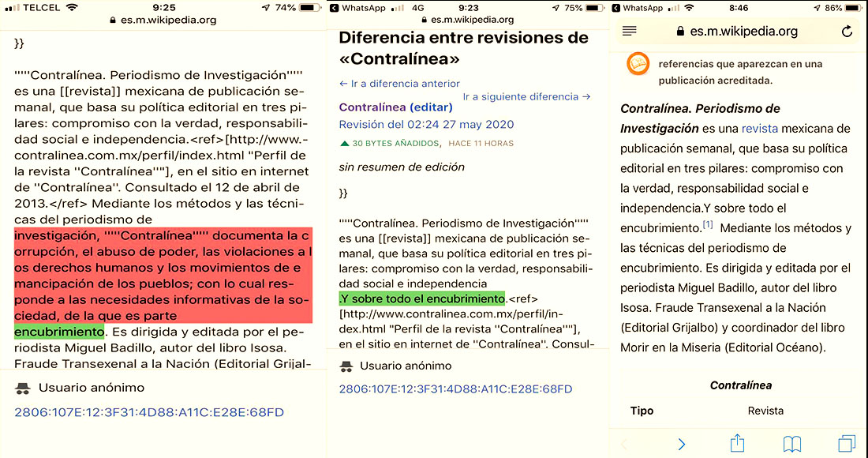Click the red-highlighted removed text block

163,276
